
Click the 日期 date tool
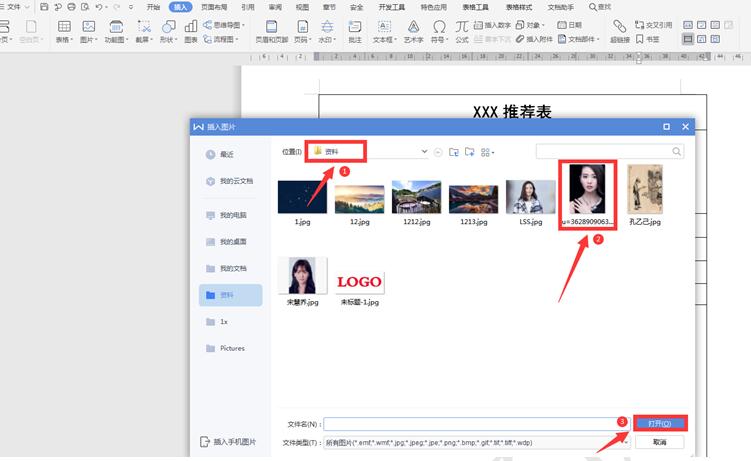[569, 25]
